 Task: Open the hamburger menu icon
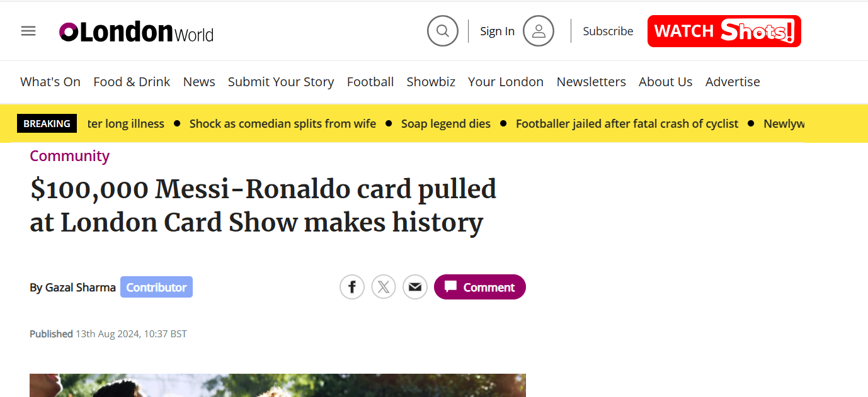[x=28, y=31]
